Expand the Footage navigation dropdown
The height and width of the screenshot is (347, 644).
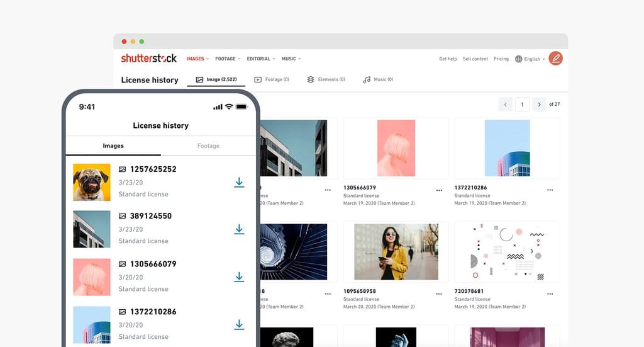click(228, 59)
